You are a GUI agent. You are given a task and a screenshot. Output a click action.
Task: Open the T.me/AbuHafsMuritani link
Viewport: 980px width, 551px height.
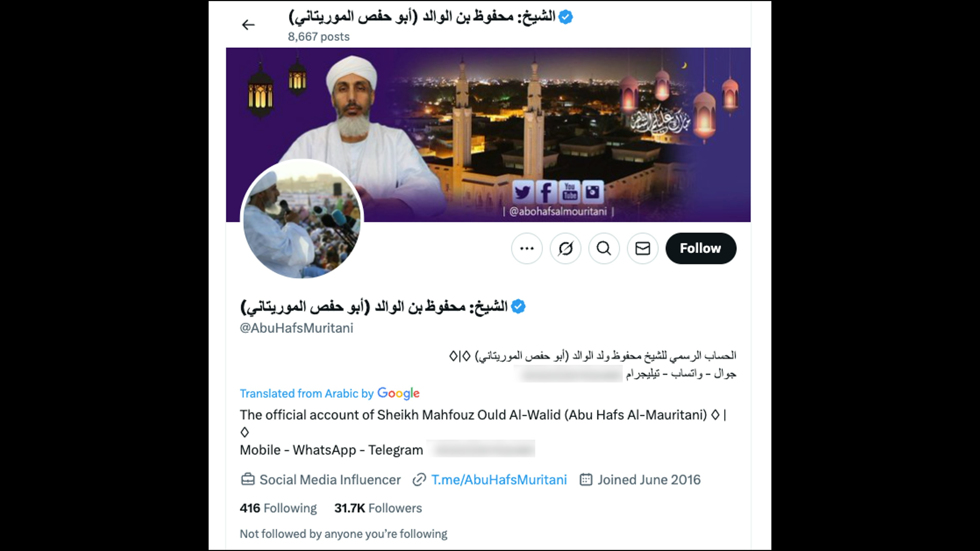(499, 480)
